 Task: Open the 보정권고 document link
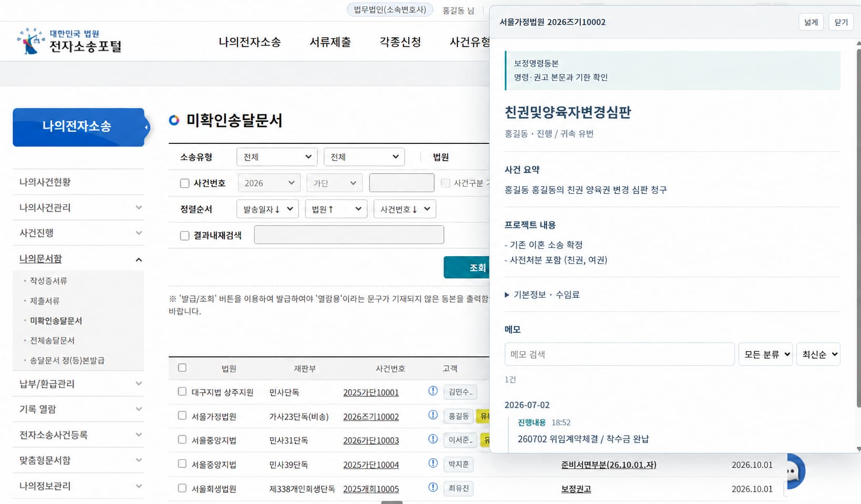[x=576, y=489]
